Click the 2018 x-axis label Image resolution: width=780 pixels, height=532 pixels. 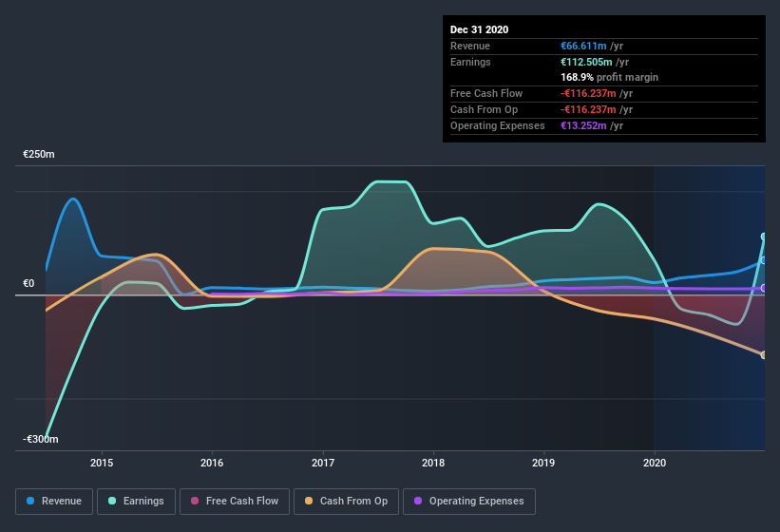433,463
